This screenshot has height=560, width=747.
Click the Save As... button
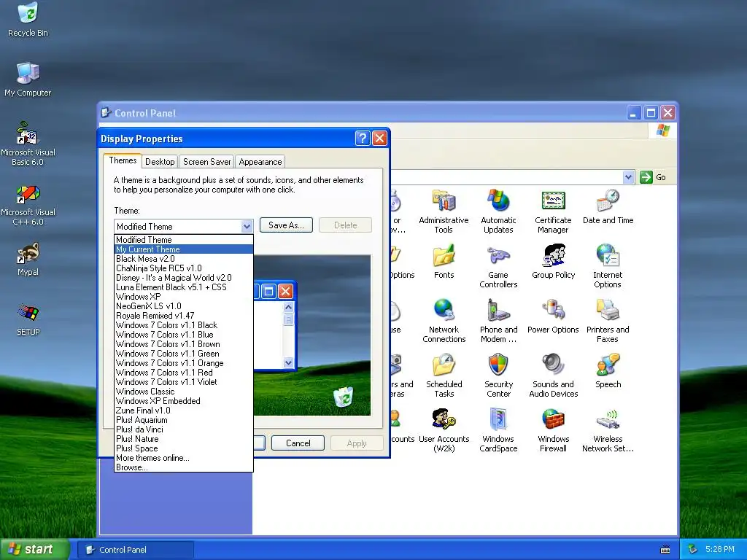[x=286, y=225]
